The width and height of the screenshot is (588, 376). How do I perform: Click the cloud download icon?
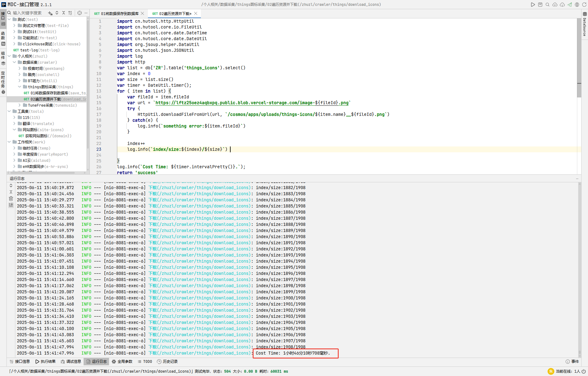(x=562, y=5)
